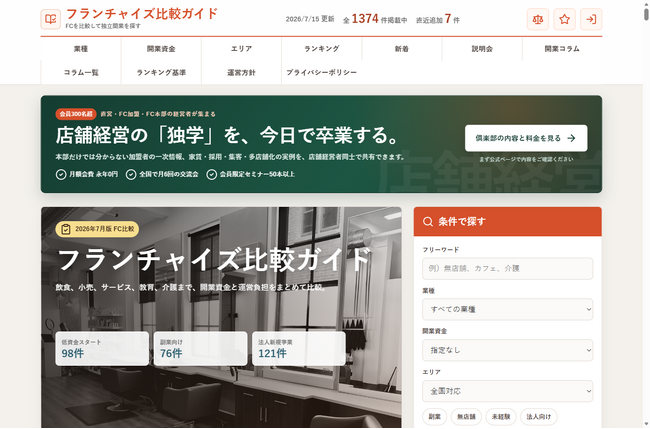Open 低資金スタート 98件 card

pos(102,349)
